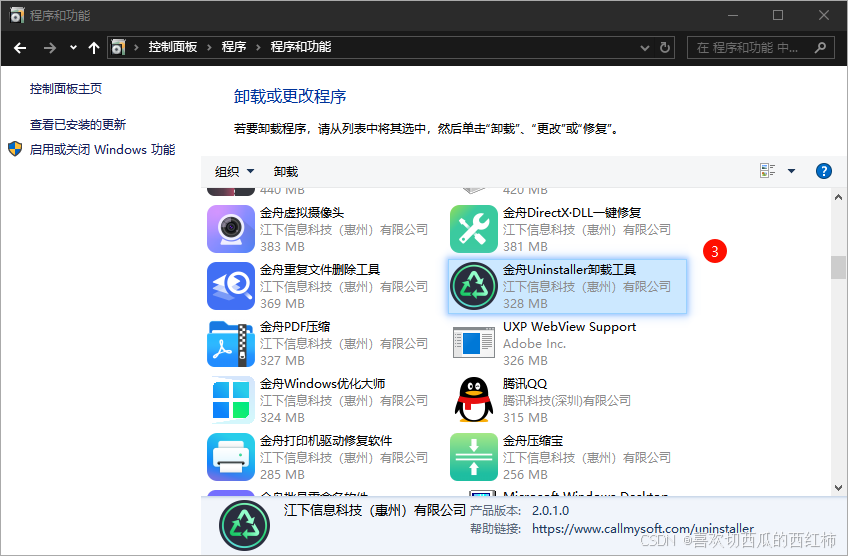848x556 pixels.
Task: Click the shield icon beside Windows 功能
Action: coord(15,149)
